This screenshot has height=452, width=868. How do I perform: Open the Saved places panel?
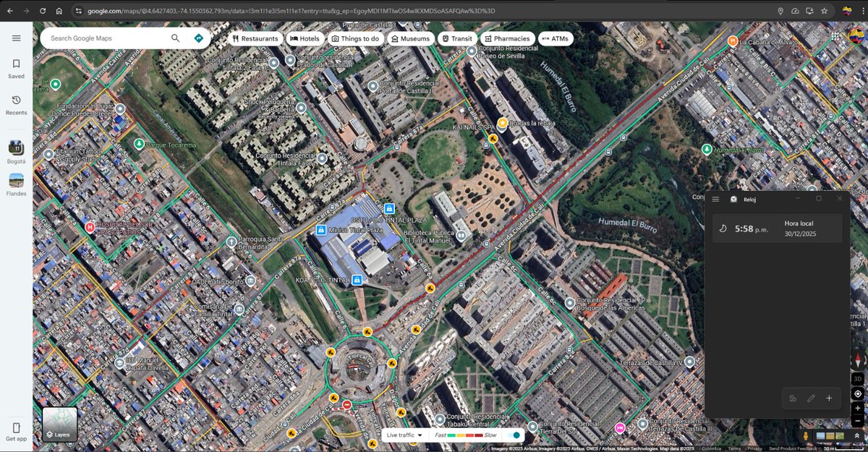(16, 69)
